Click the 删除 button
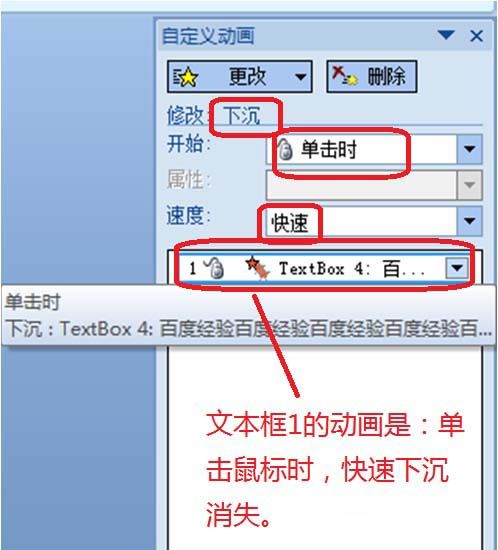 click(372, 76)
